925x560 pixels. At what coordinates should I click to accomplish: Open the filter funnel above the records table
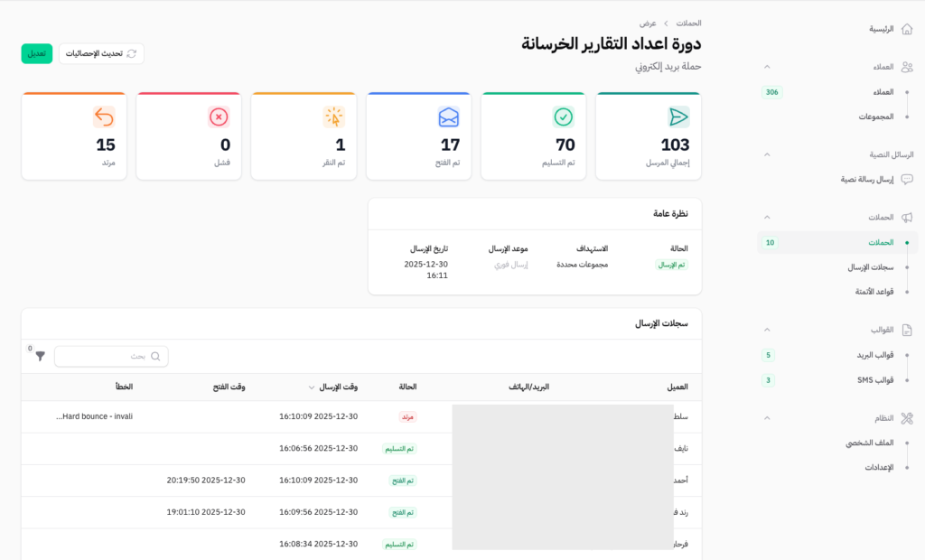point(40,357)
